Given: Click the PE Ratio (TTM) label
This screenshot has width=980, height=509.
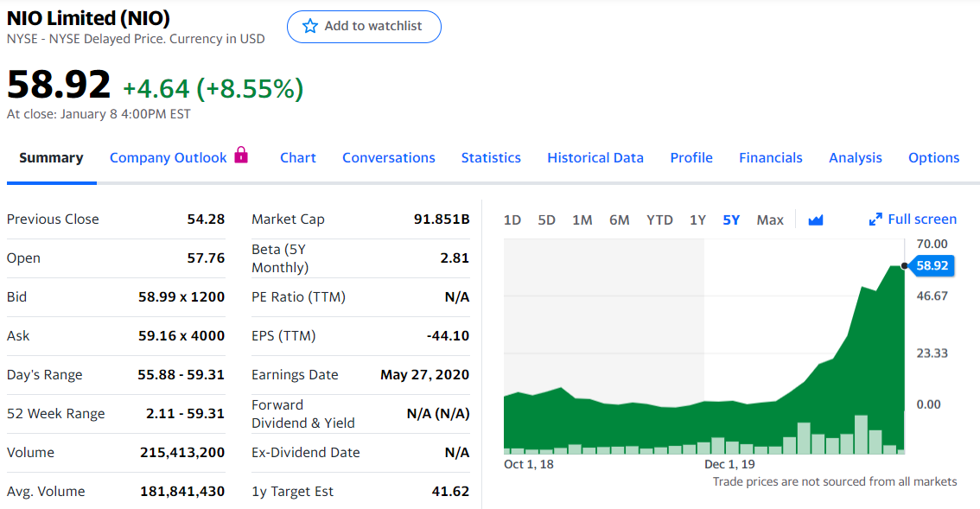Looking at the screenshot, I should click(299, 297).
